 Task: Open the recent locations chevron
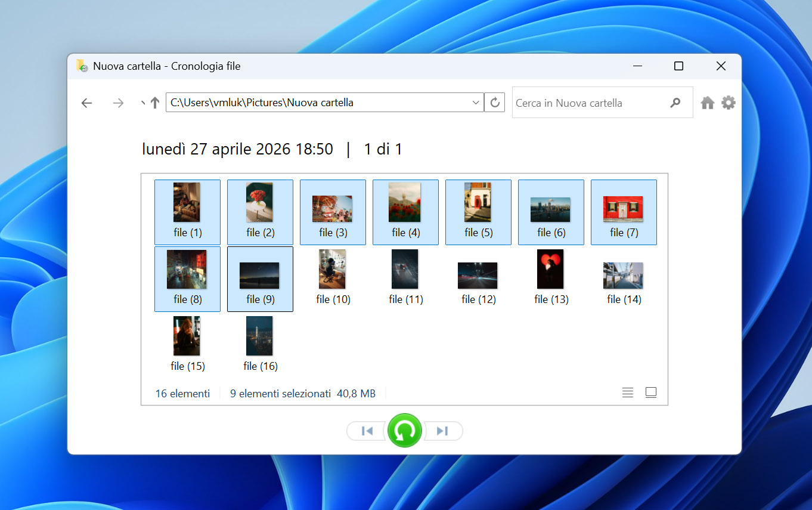pos(142,103)
